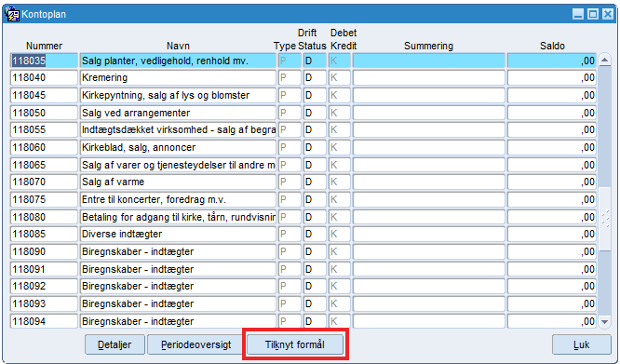The image size is (620, 364).
Task: Click Summering field for Kremering row
Action: tap(429, 78)
